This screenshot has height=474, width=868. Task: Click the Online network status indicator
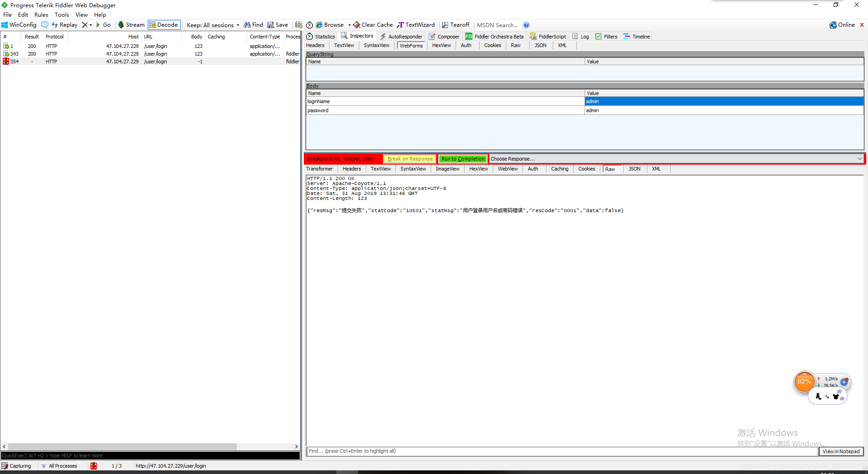842,25
